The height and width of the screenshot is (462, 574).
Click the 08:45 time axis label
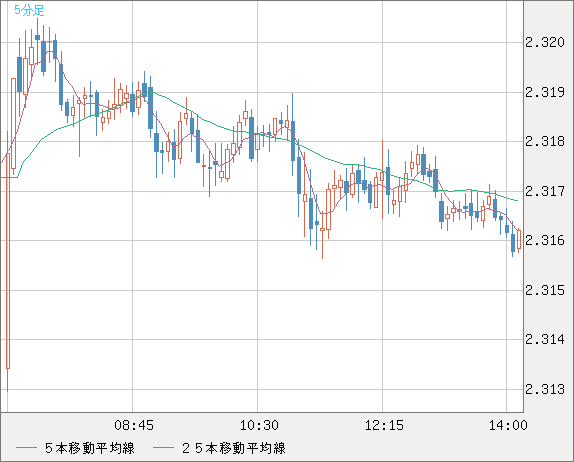(x=134, y=425)
